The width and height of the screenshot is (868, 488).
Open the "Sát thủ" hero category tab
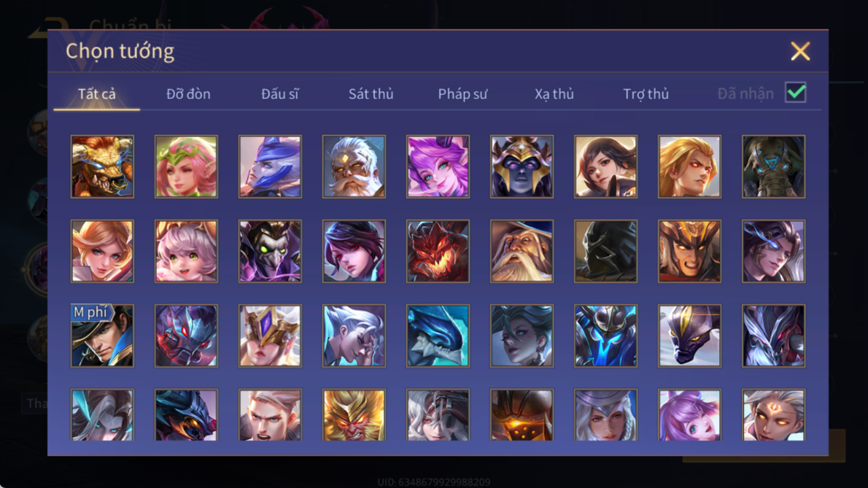(x=371, y=94)
